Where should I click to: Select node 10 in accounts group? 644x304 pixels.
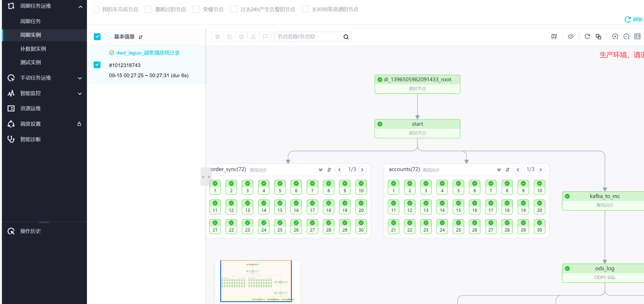[540, 187]
